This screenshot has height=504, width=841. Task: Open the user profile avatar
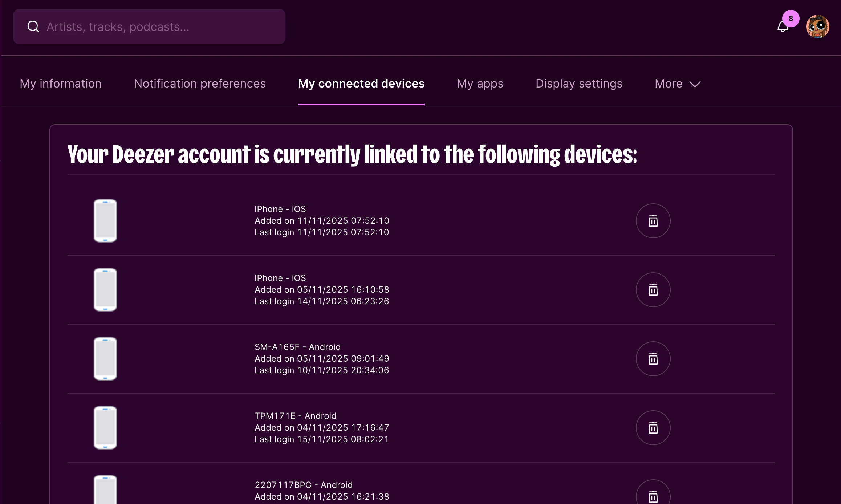(x=817, y=27)
